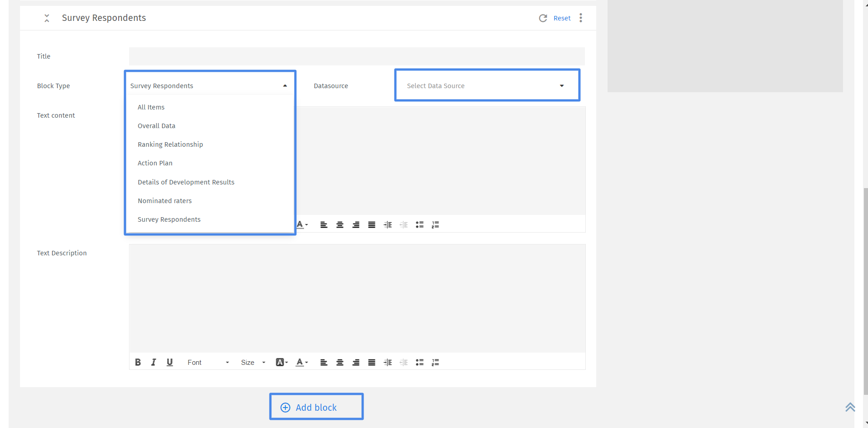Click the Reset link

[562, 18]
